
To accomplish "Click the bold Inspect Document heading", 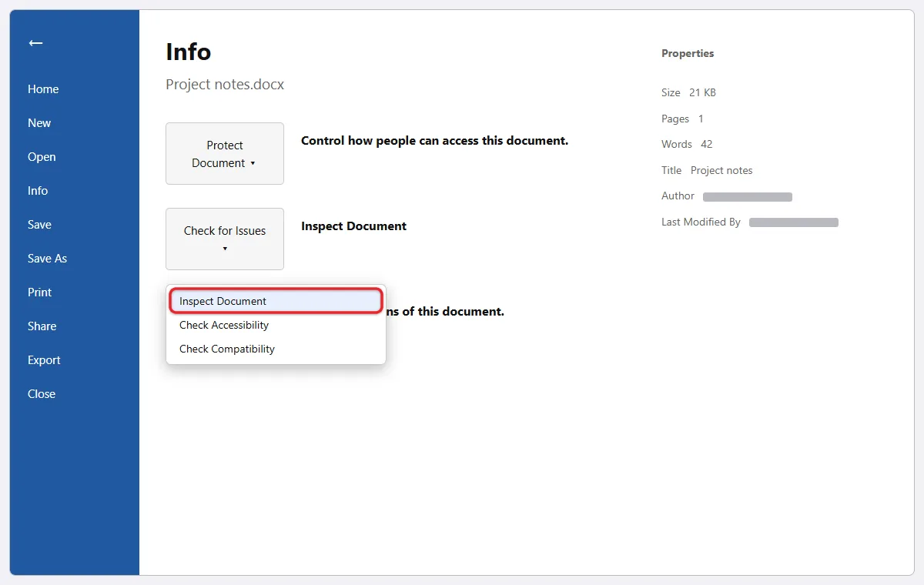I will [x=353, y=226].
